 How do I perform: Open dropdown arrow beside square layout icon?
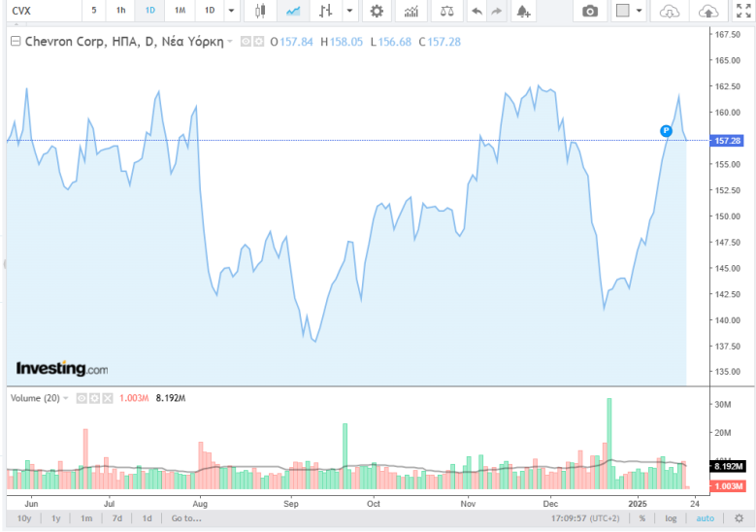(x=640, y=11)
